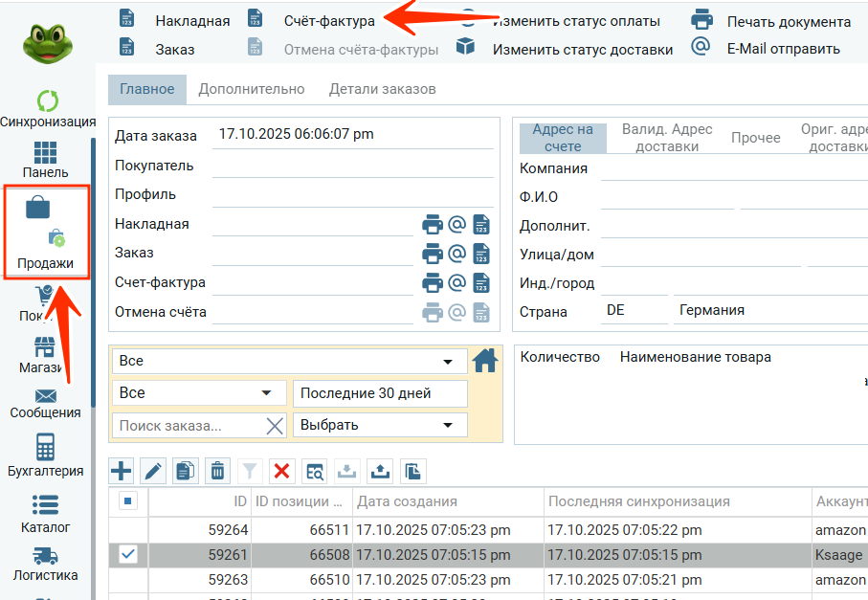Click the add new order plus icon
The width and height of the screenshot is (868, 600).
click(x=122, y=470)
